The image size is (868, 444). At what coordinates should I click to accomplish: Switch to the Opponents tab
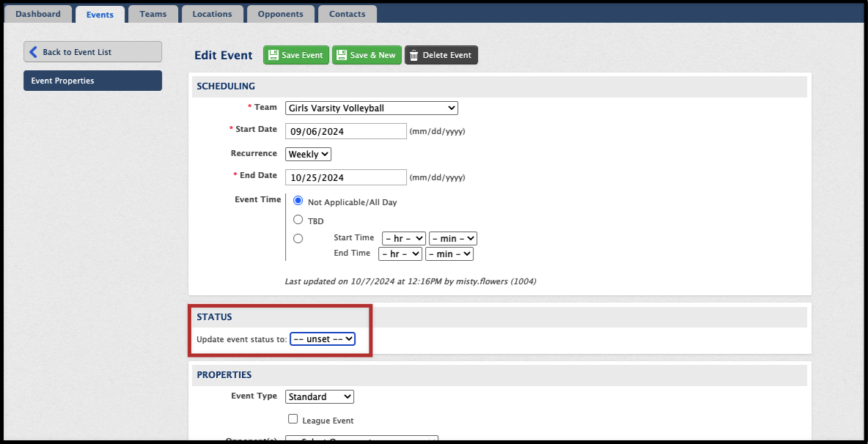tap(281, 14)
